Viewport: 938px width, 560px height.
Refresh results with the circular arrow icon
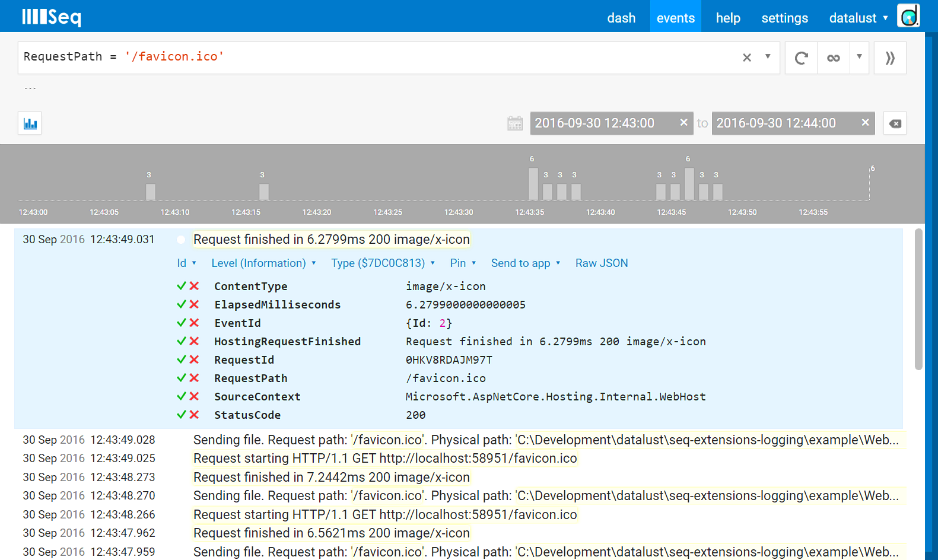pos(801,58)
